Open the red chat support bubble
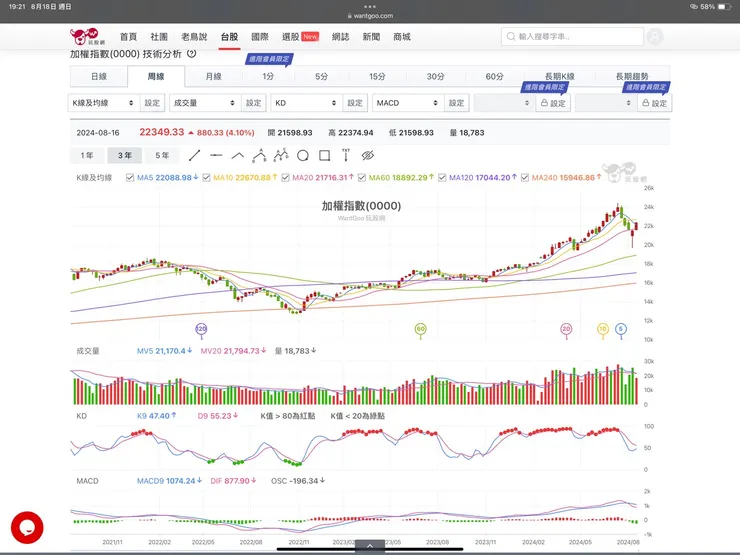Image resolution: width=740 pixels, height=555 pixels. (x=27, y=528)
